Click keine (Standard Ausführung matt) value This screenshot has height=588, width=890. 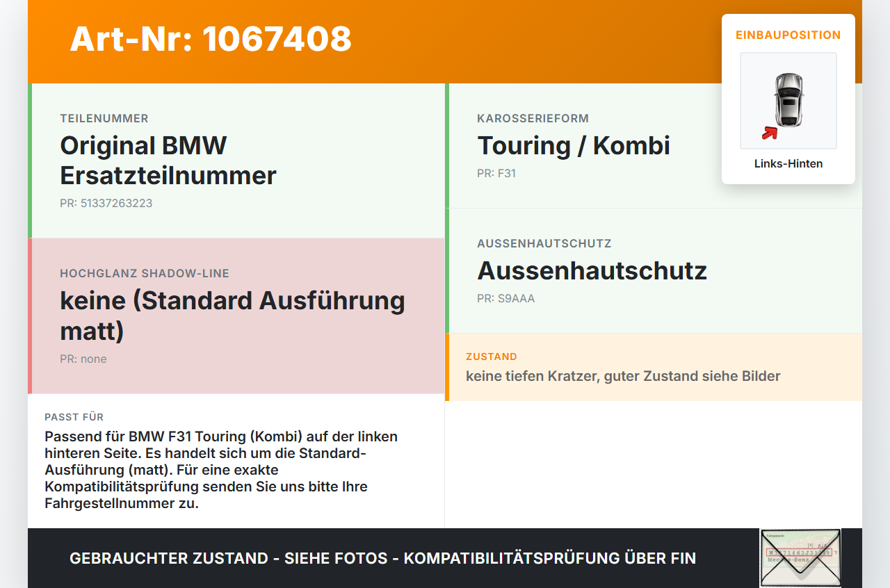pos(233,316)
